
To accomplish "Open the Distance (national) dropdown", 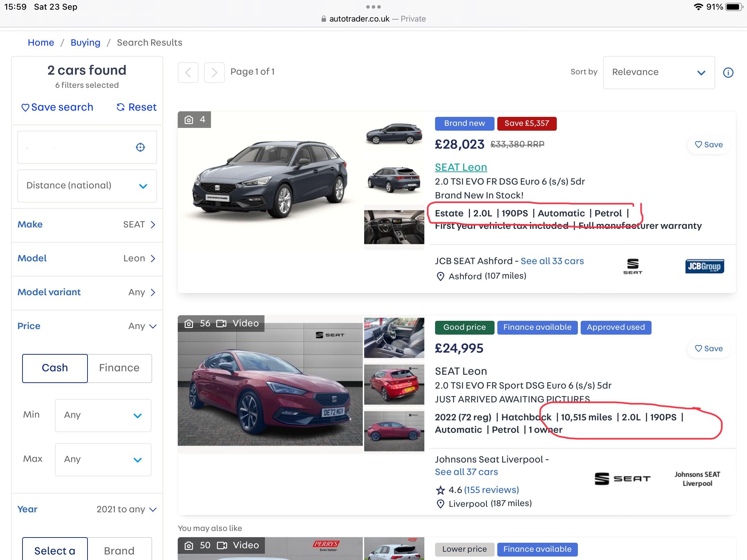I will coord(87,186).
